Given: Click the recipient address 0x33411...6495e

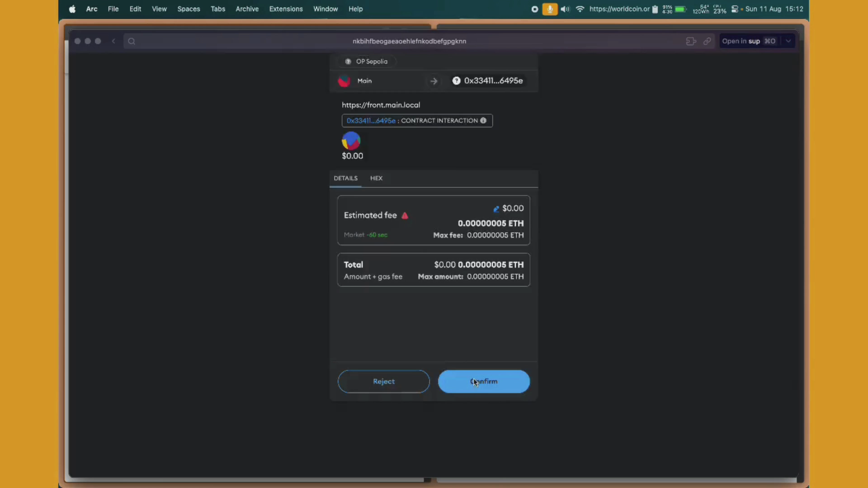Looking at the screenshot, I should click(493, 80).
